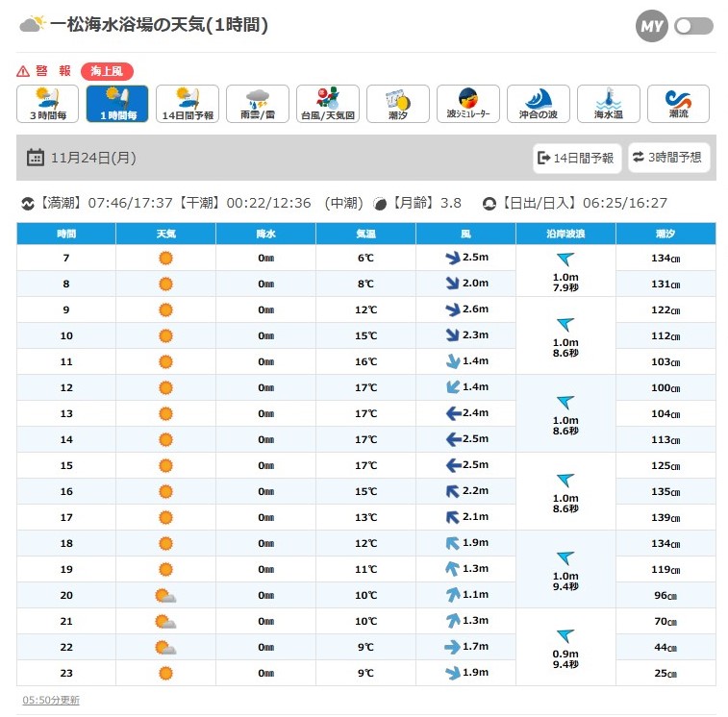Click the 海上風 warning badge
Screen dimensions: 728x717
click(x=107, y=71)
